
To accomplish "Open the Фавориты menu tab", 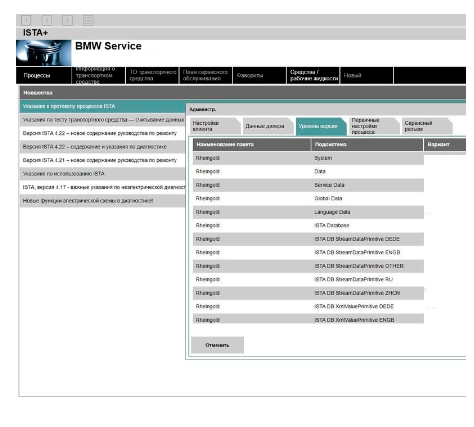I will coord(259,75).
